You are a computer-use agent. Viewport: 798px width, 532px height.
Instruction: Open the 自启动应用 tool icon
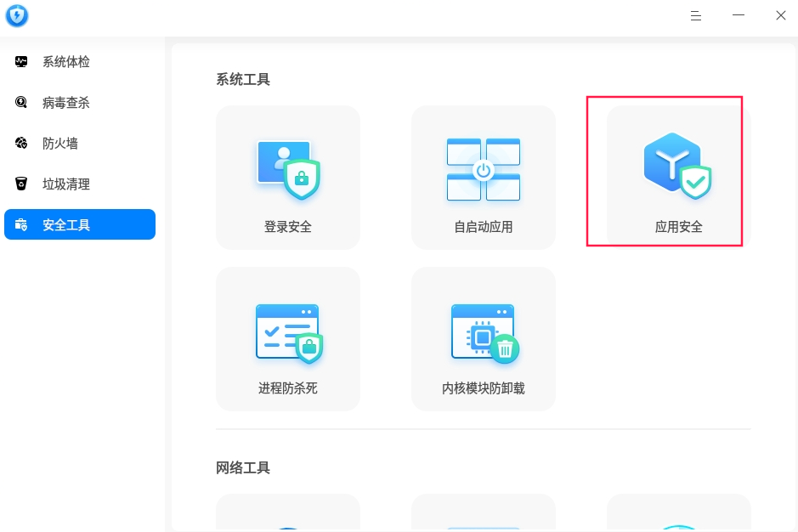coord(484,169)
